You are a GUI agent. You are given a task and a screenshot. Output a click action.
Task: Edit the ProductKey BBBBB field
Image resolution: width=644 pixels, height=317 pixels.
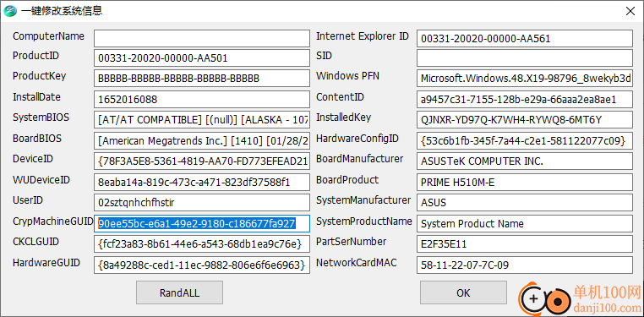(x=202, y=79)
